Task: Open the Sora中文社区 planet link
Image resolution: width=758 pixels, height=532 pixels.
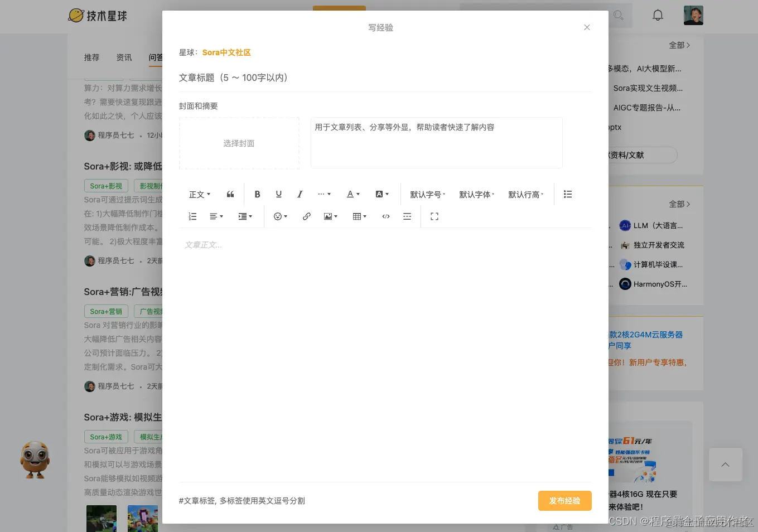Action: (x=226, y=52)
